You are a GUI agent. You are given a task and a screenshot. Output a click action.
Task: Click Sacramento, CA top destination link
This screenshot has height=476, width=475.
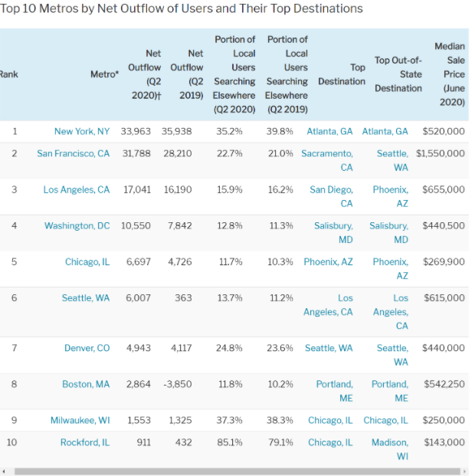tap(327, 160)
